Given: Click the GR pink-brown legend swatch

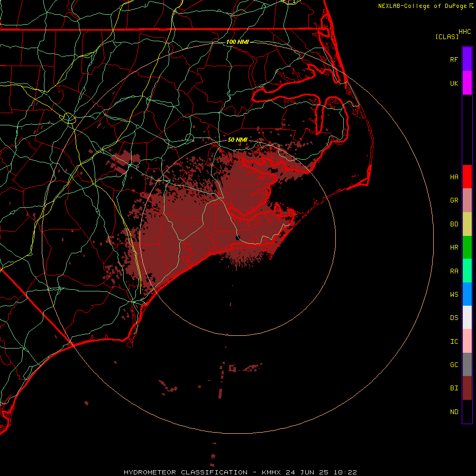Looking at the screenshot, I should (467, 200).
